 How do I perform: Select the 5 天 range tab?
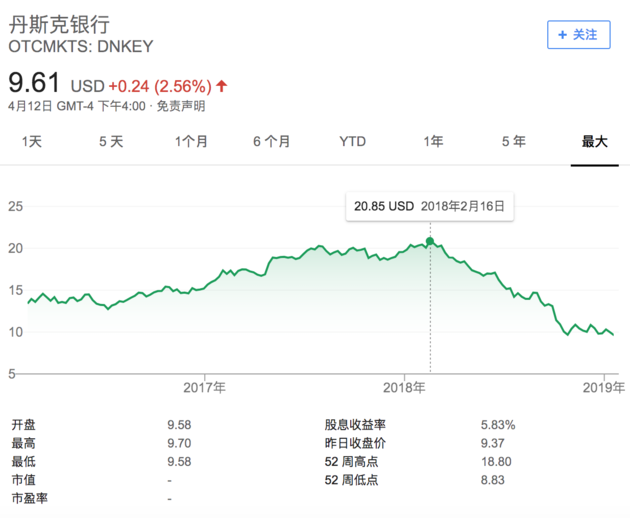111,142
